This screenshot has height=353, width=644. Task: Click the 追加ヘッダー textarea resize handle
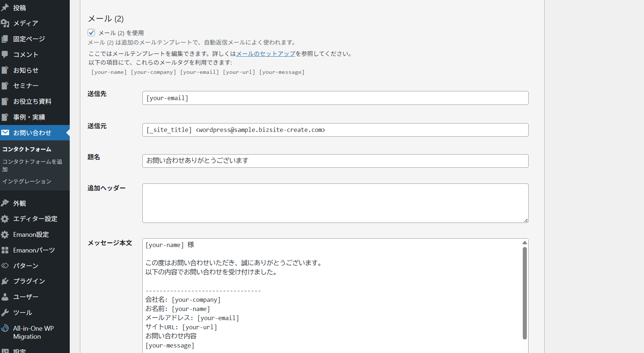(x=526, y=220)
